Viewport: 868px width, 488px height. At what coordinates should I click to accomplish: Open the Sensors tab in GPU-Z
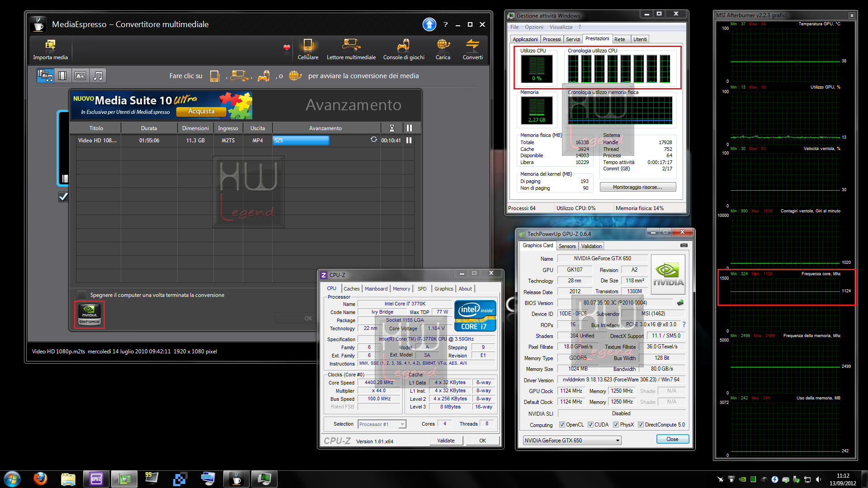(567, 246)
